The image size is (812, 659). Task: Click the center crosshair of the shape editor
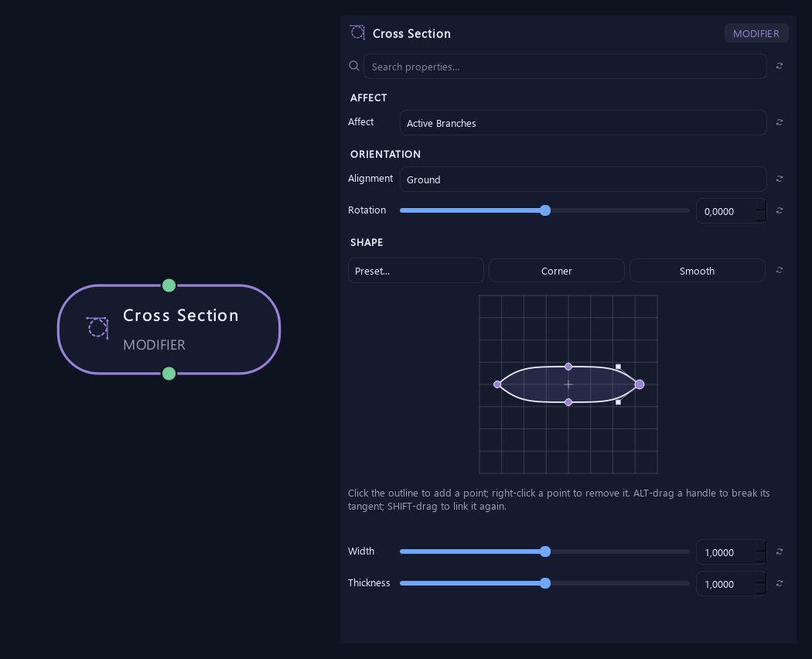tap(568, 384)
